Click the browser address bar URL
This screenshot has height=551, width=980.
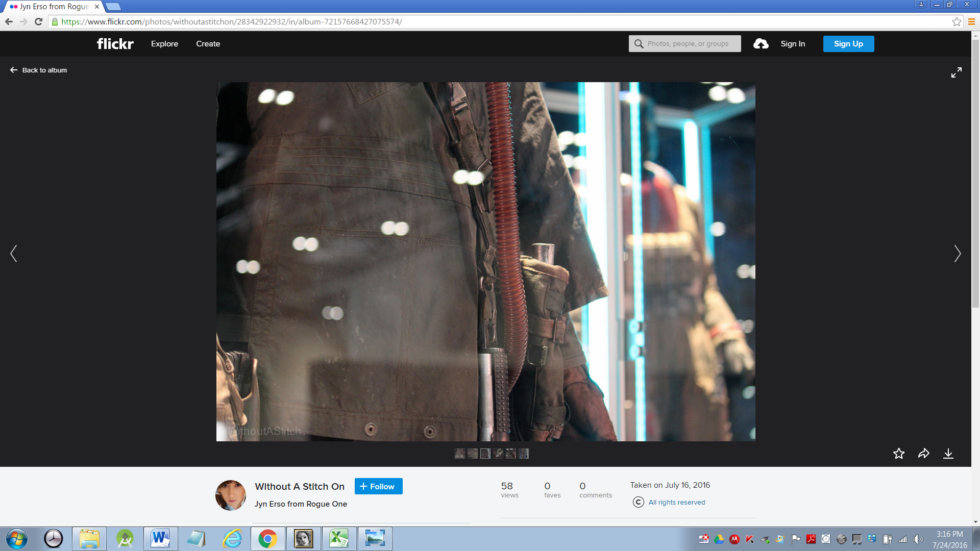[x=232, y=22]
